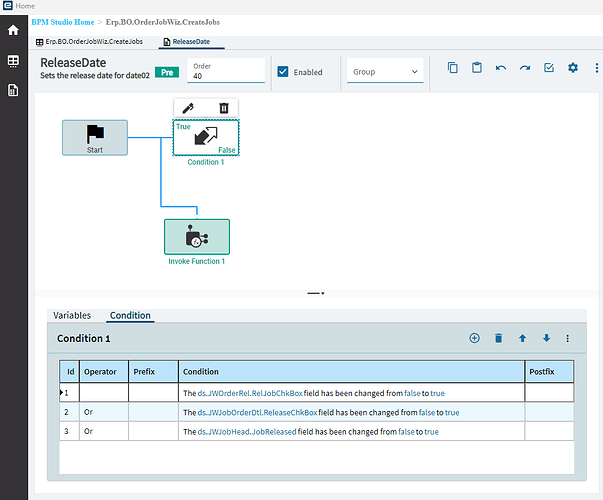Screen dimensions: 603x500
Task: Click the delete condition row trash icon
Action: (498, 338)
